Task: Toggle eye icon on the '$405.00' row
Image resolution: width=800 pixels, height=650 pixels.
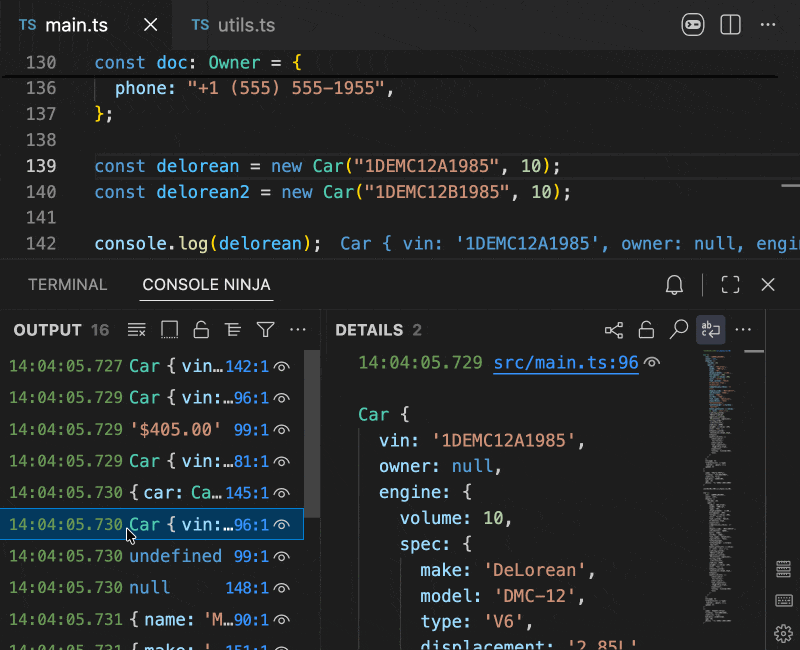Action: click(x=282, y=430)
